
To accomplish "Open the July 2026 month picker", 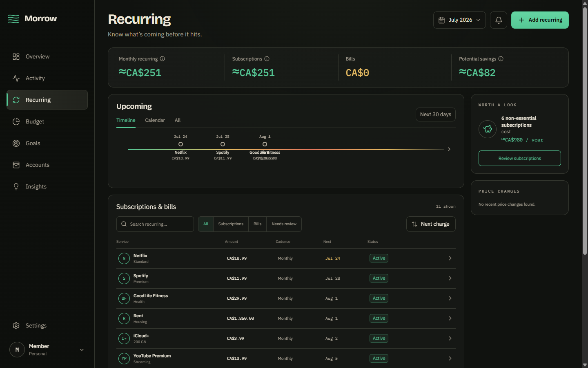I will (x=459, y=20).
